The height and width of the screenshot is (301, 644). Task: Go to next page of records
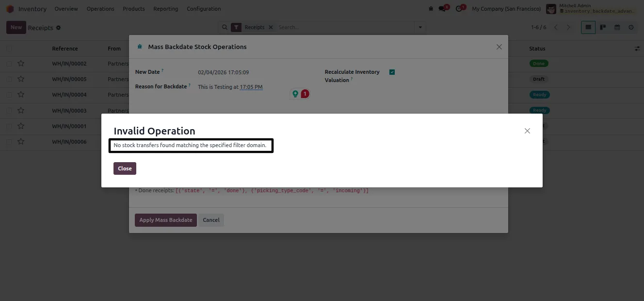tap(569, 28)
